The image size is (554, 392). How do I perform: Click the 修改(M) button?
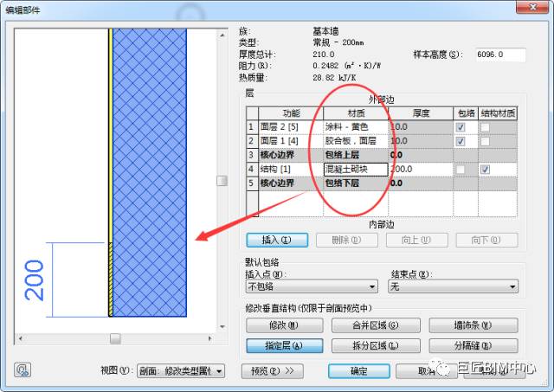tap(285, 325)
